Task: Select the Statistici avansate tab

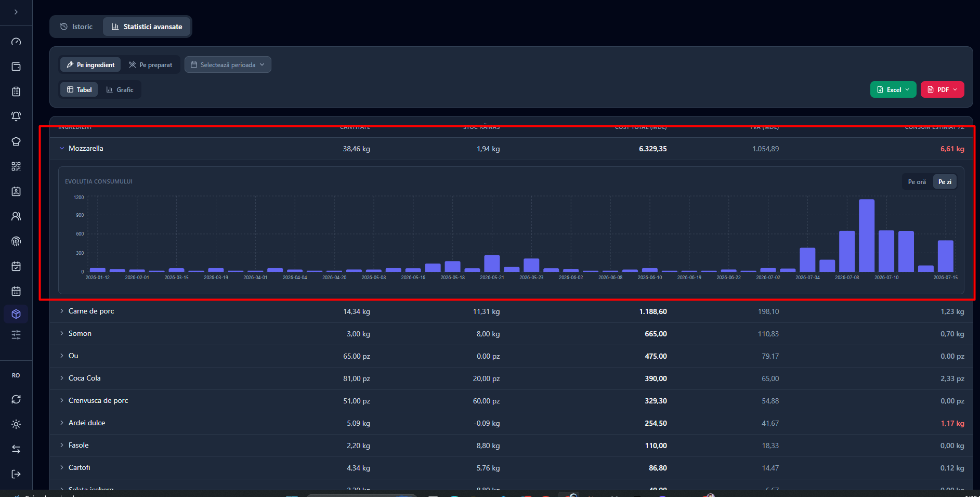Action: pos(147,27)
